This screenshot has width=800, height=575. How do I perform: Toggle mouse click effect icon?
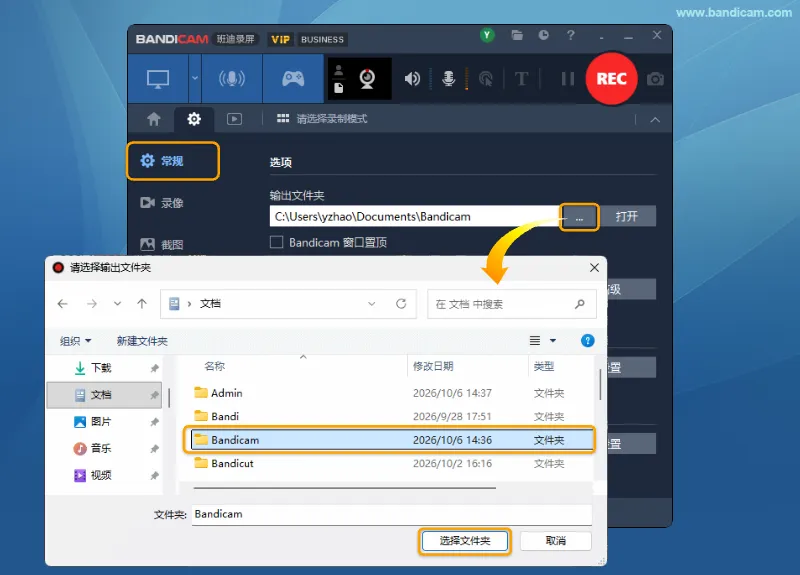486,79
